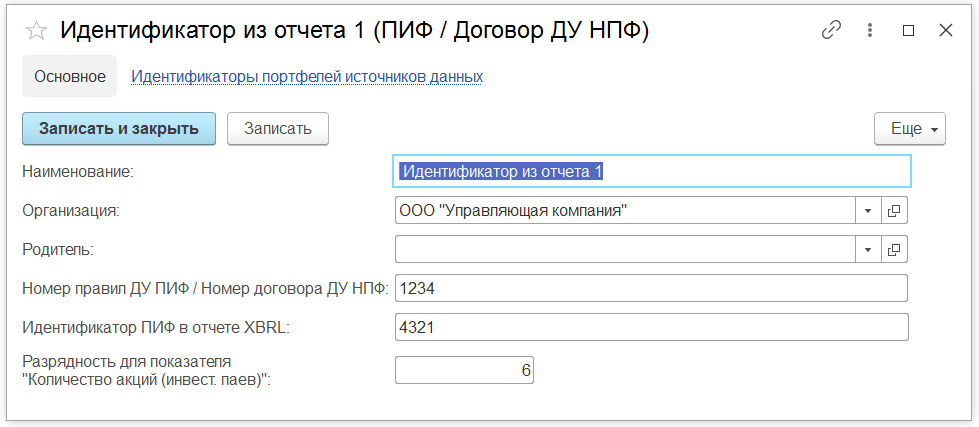Click the Записать button
Viewport: 979px width, 427px height.
277,129
